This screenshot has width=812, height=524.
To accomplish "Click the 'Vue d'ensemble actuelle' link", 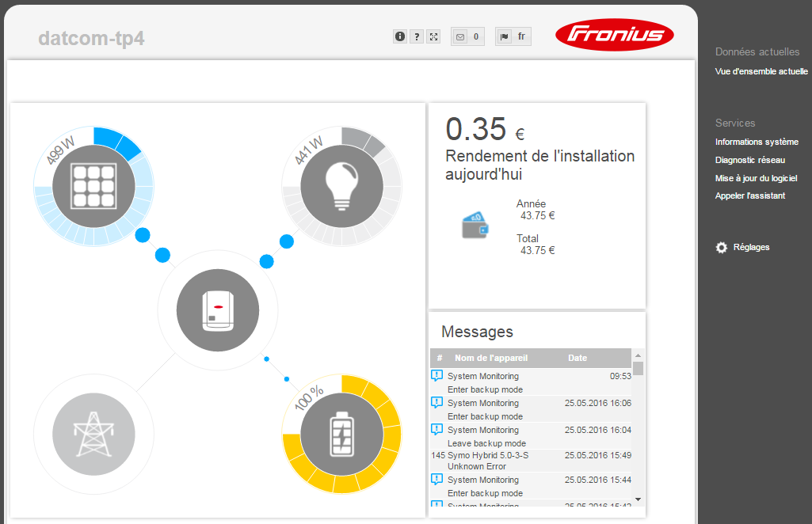I will tap(761, 70).
